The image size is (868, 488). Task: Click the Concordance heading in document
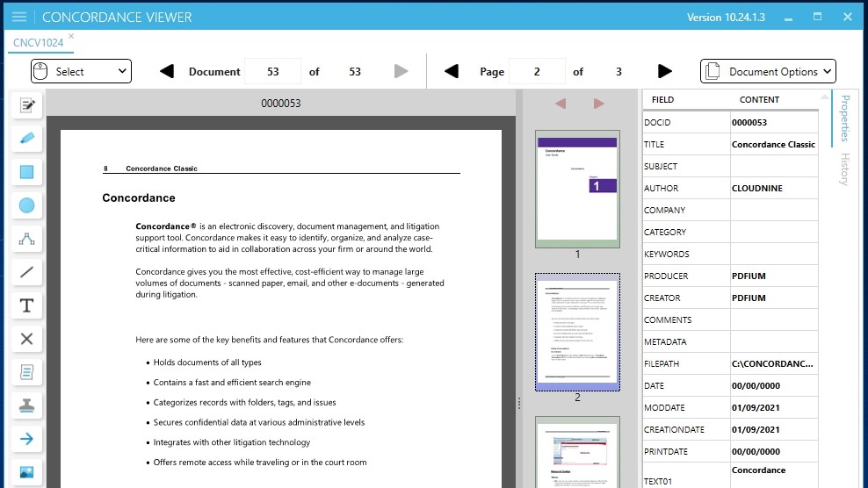139,197
